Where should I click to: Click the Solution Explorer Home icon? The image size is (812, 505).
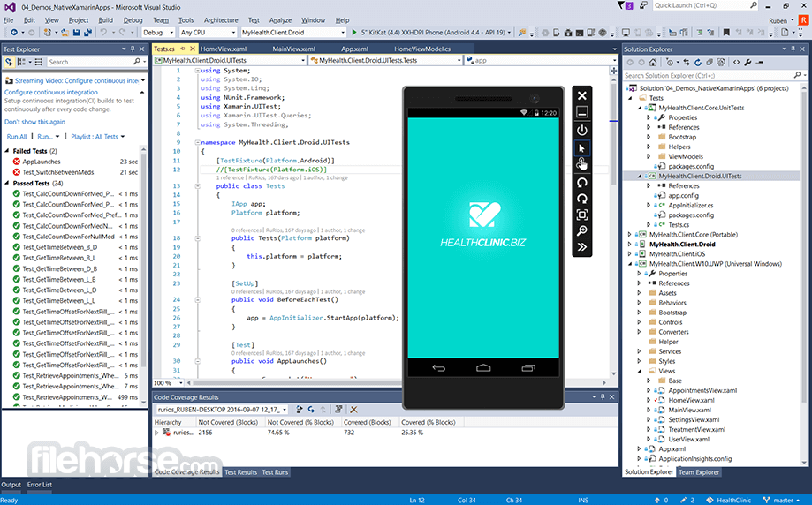coord(653,63)
